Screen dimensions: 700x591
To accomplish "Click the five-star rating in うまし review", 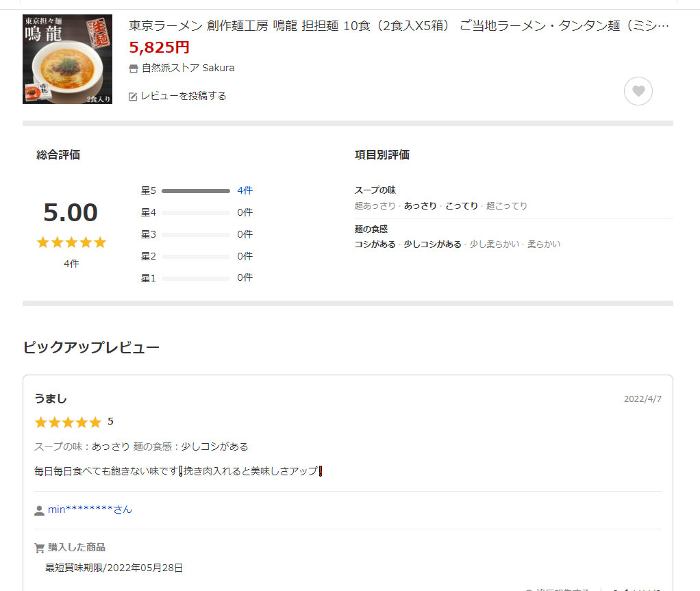I will point(67,422).
